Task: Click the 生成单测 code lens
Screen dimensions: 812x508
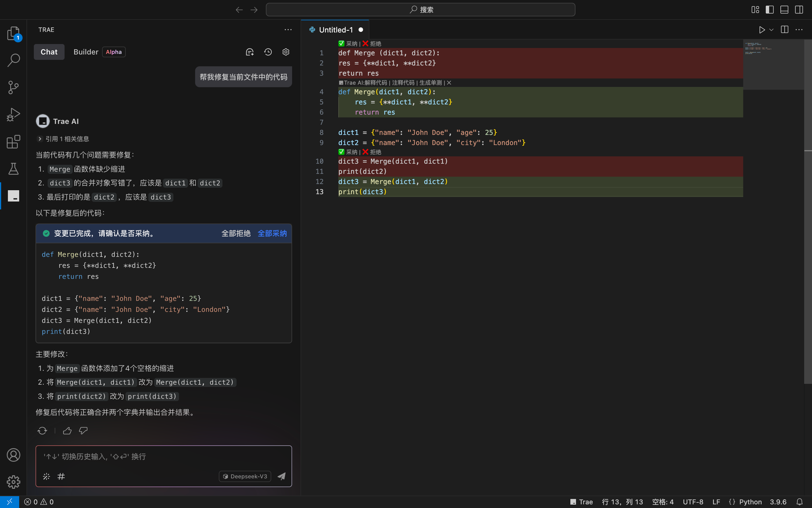Action: click(x=431, y=83)
